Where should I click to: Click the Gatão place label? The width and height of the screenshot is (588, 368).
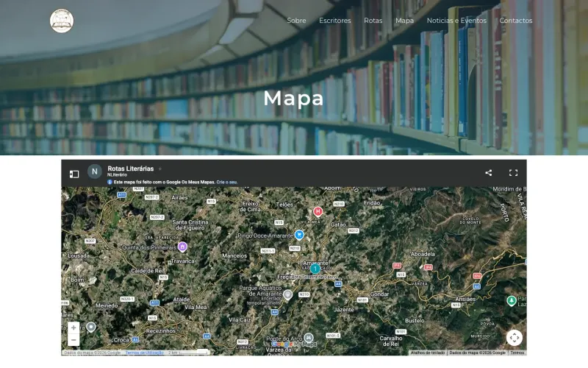(338, 224)
